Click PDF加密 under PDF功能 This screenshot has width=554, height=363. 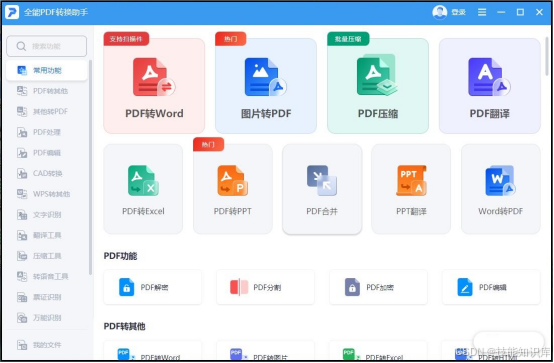[378, 287]
